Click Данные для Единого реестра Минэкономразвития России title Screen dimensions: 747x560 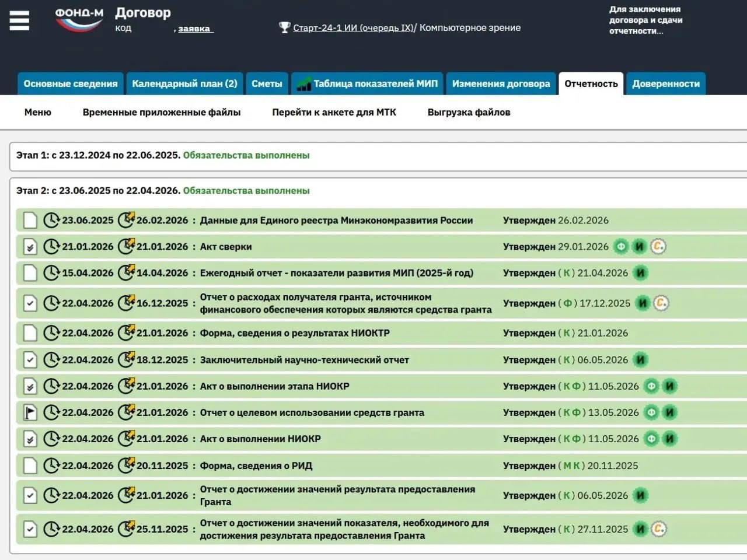click(x=336, y=220)
